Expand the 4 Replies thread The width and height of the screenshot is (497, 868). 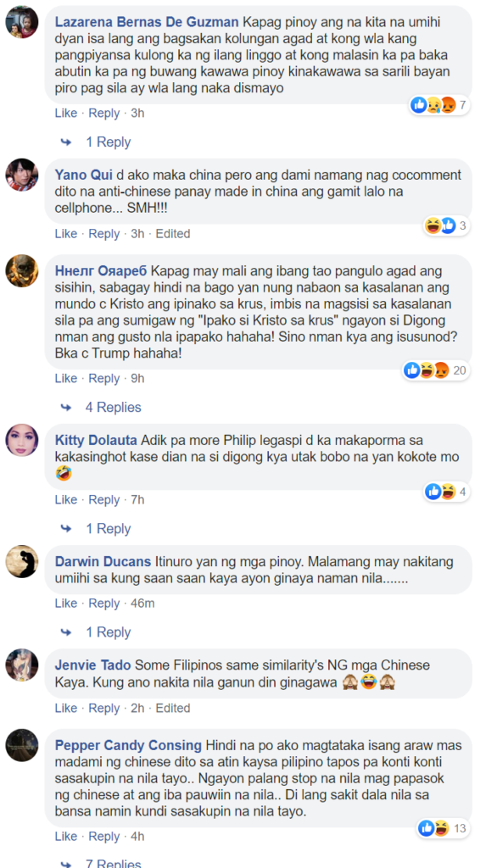pyautogui.click(x=113, y=408)
